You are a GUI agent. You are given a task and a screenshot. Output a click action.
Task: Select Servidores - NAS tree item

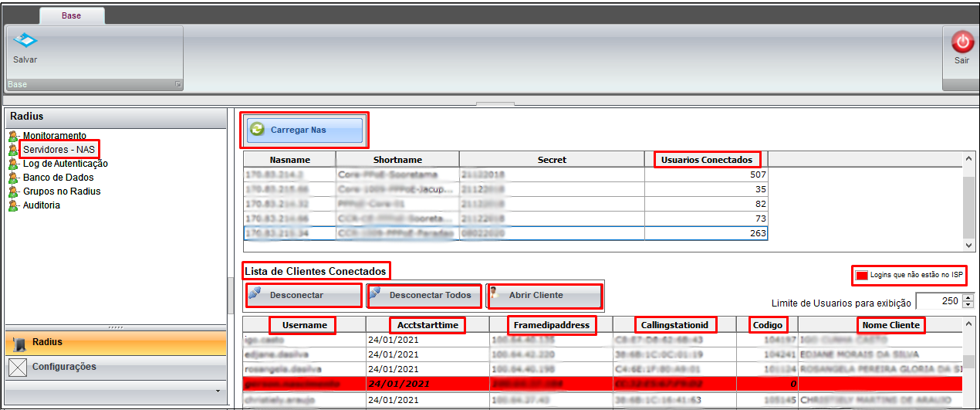point(60,150)
